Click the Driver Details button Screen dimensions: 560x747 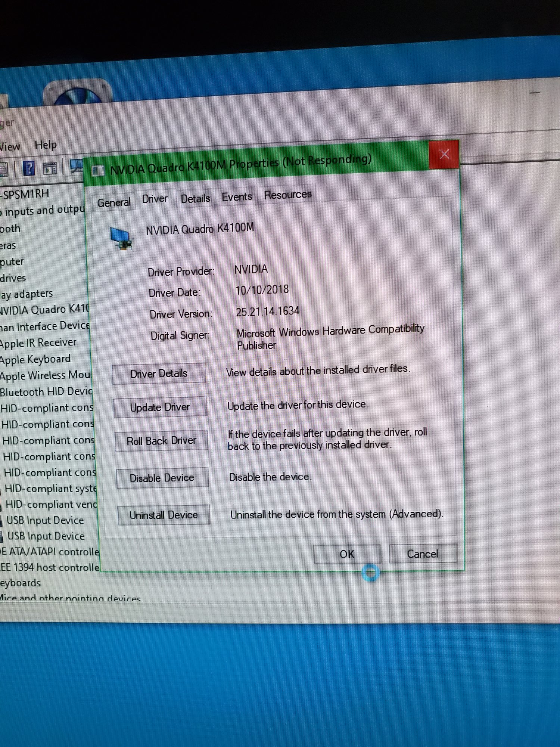pos(159,373)
